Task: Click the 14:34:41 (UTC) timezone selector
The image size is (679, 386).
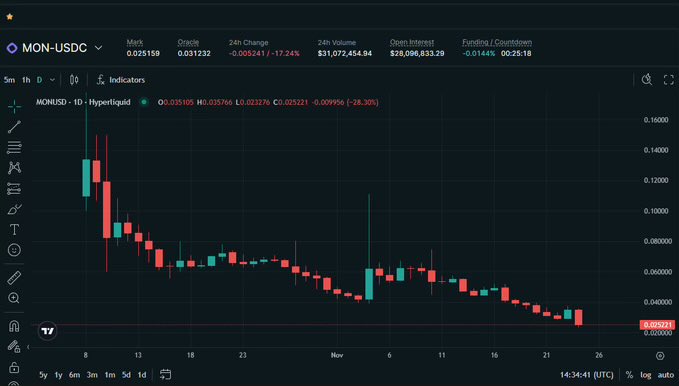Action: [587, 375]
